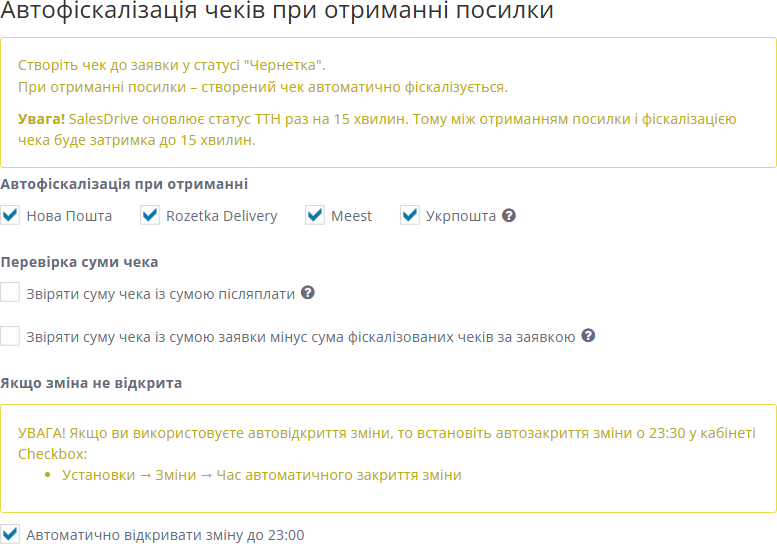Click the bold Увага! text in notice
The width and height of the screenshot is (777, 544).
pyautogui.click(x=41, y=119)
